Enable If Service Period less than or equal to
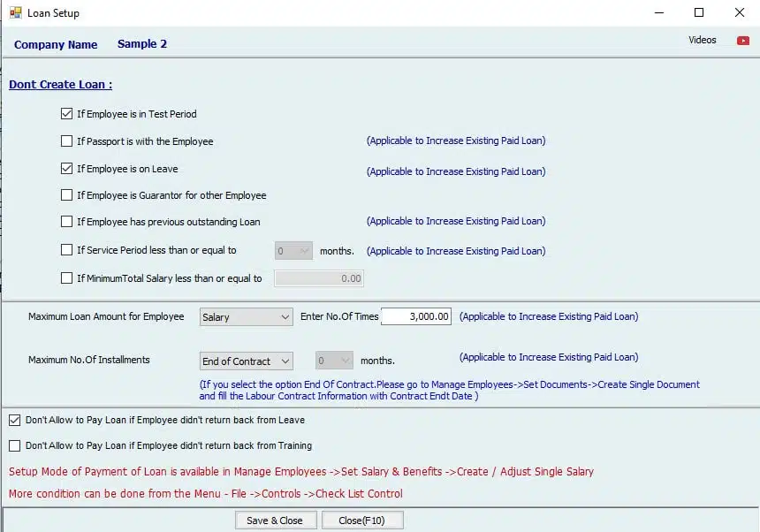Viewport: 760px width, 532px height. pyautogui.click(x=66, y=250)
